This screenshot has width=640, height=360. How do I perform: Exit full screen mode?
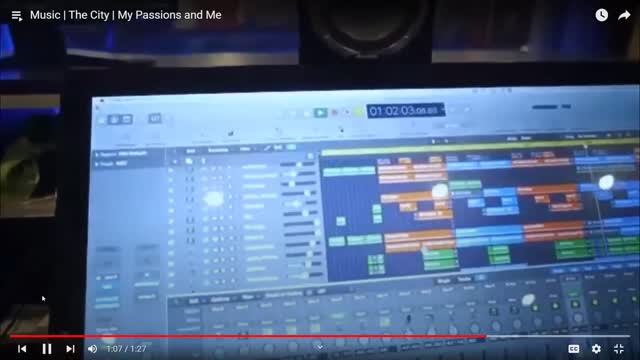coord(619,349)
